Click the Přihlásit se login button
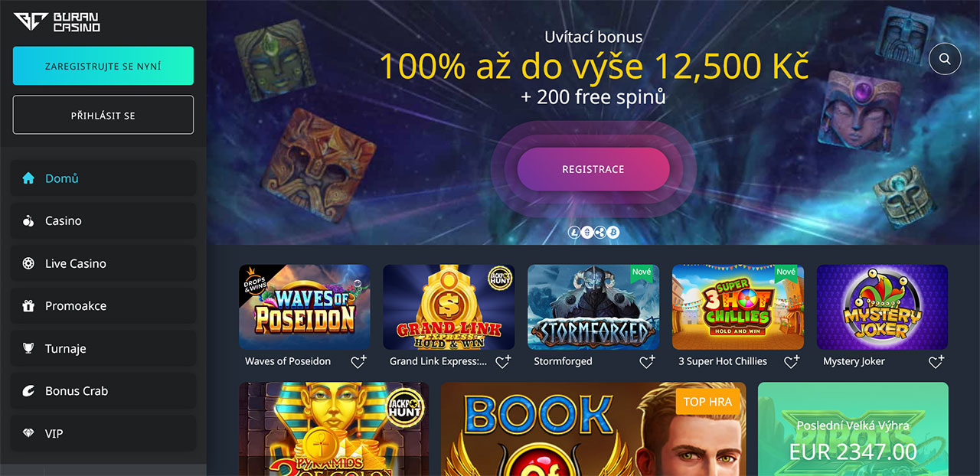The width and height of the screenshot is (980, 476). tap(103, 115)
